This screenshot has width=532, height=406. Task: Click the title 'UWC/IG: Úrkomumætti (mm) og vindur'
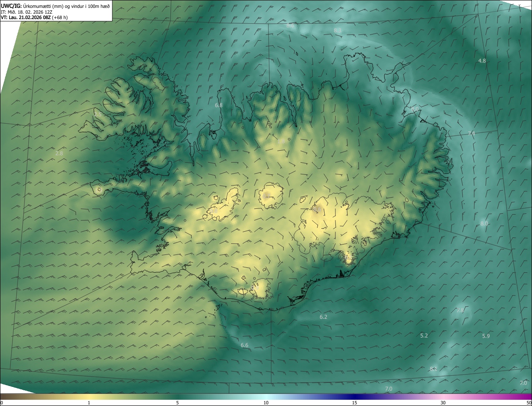tap(55, 5)
